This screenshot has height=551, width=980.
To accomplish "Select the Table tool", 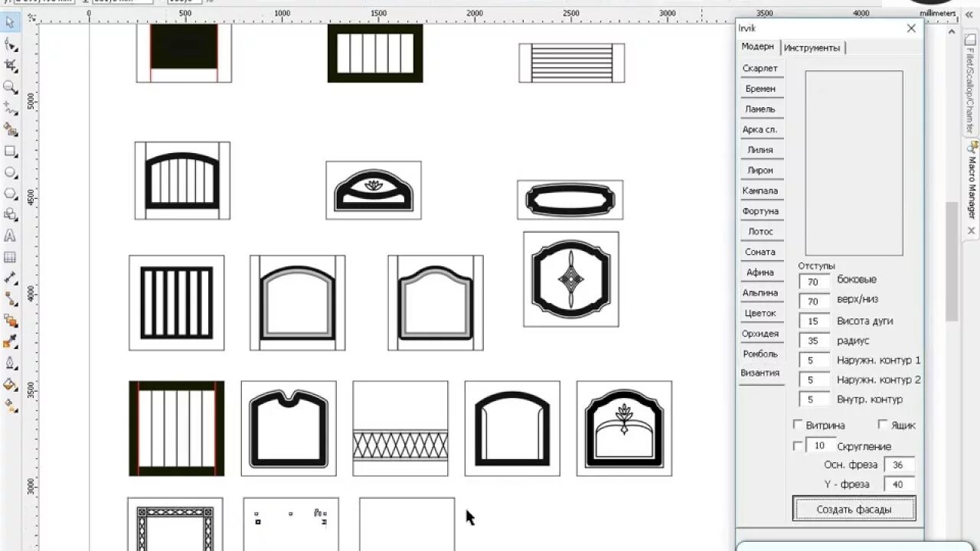I will [10, 257].
